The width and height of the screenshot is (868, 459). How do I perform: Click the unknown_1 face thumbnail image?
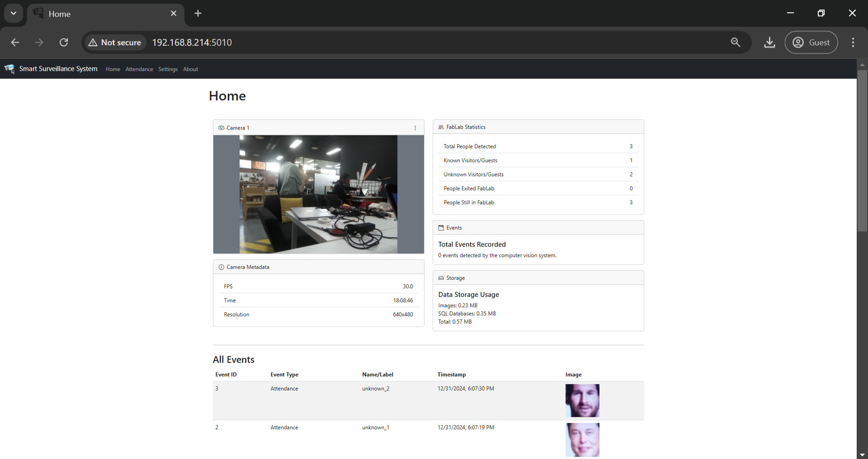pyautogui.click(x=582, y=440)
